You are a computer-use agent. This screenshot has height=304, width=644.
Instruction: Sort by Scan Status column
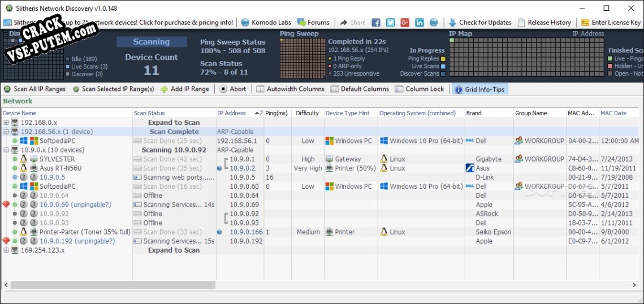tap(174, 113)
